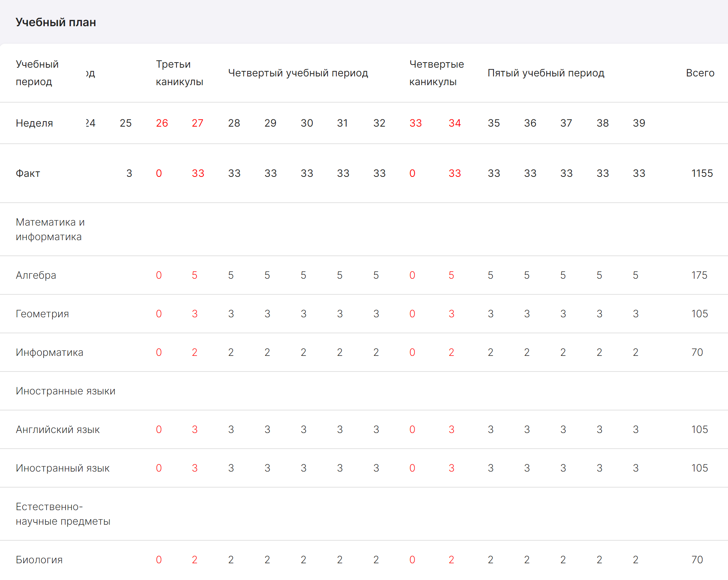728x580 pixels.
Task: Click Иностранный язык total 105
Action: 700,468
